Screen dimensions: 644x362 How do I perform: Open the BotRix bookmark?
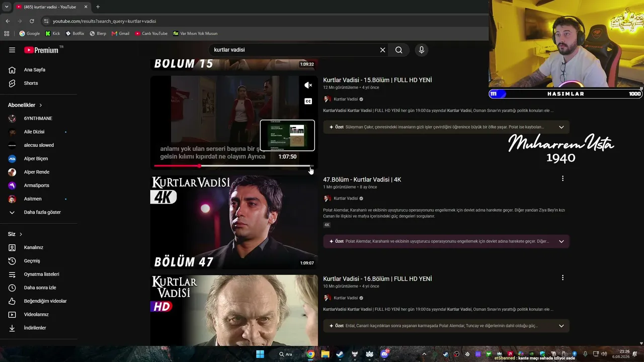pyautogui.click(x=75, y=34)
